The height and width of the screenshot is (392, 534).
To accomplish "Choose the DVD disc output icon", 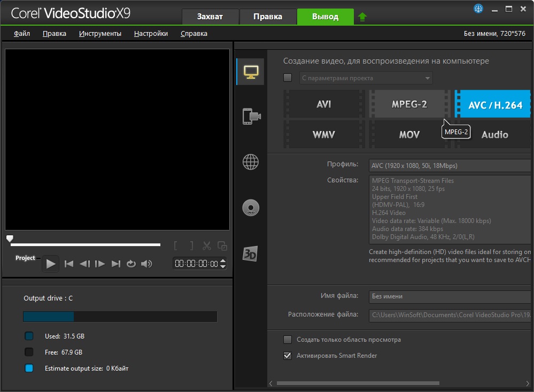I will click(251, 207).
